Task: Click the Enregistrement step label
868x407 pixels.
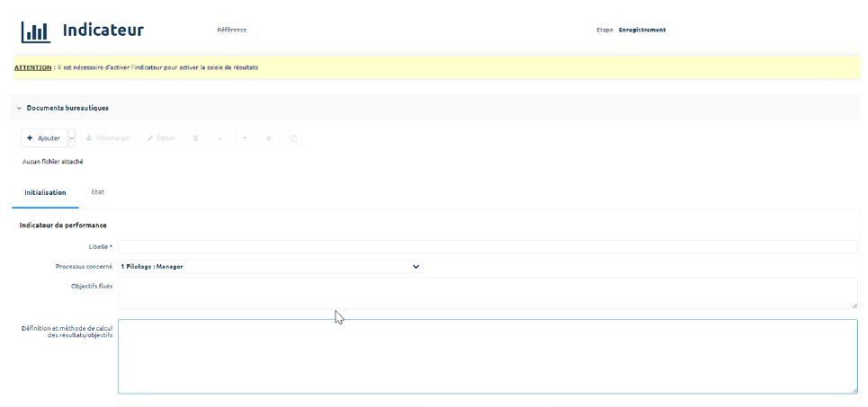Action: point(641,30)
